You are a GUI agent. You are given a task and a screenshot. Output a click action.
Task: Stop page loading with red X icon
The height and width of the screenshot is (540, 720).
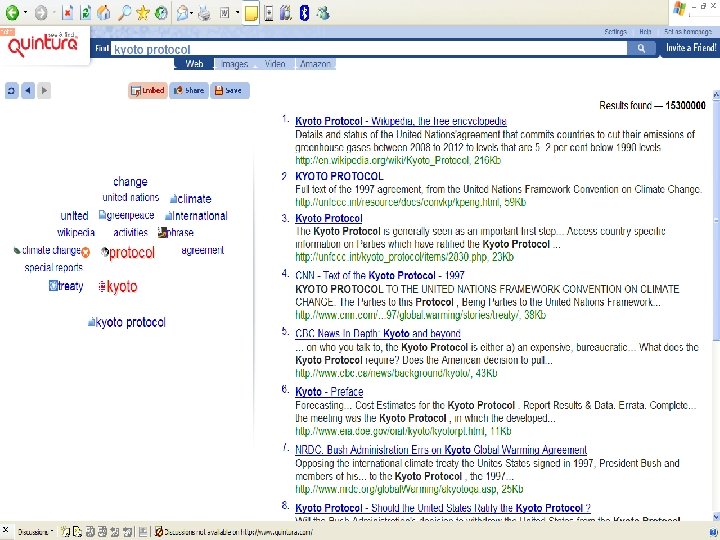[x=68, y=13]
